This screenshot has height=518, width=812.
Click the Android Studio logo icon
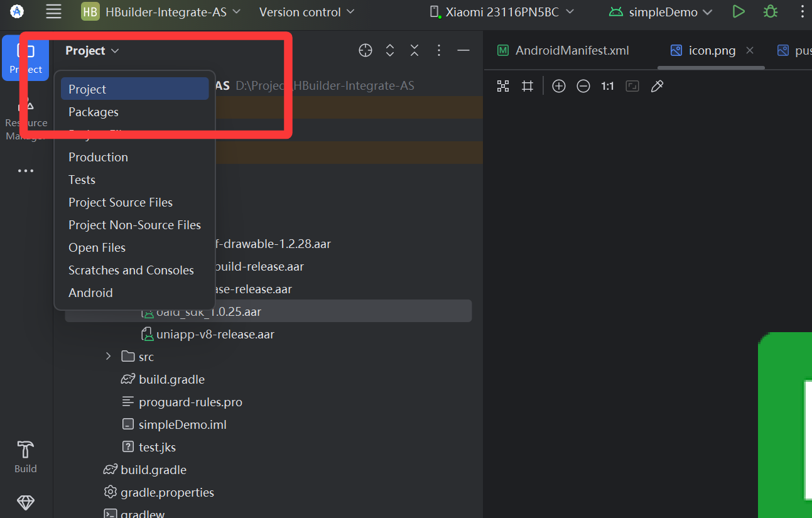[x=17, y=11]
